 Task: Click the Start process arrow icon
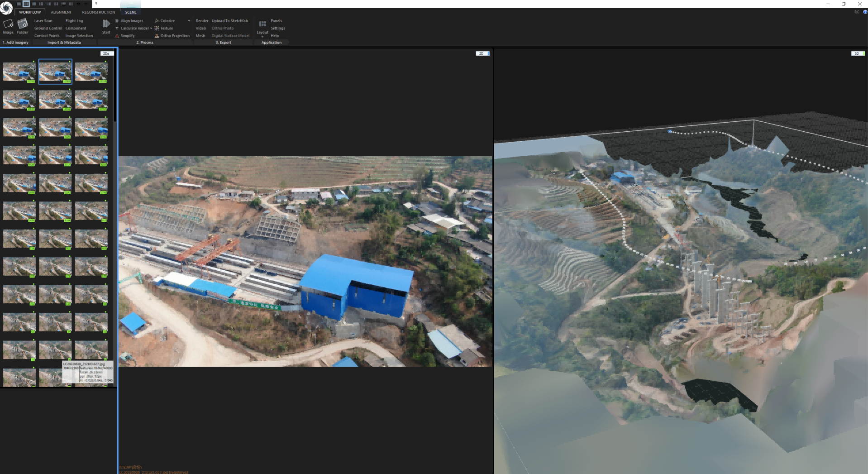point(106,24)
